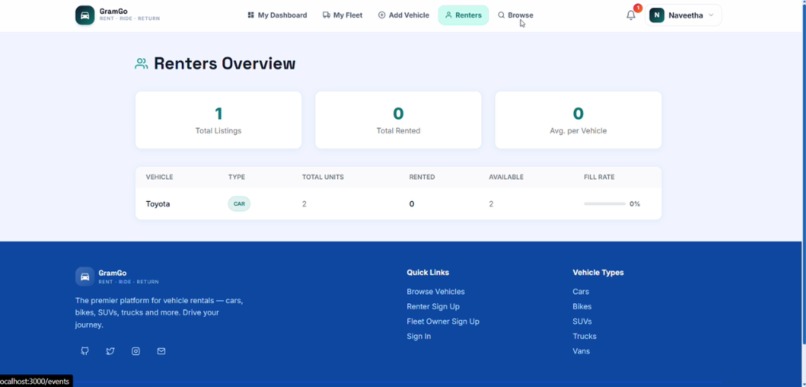Click the footer GramGo car logo
Viewport: 806px width, 387px height.
[85, 277]
